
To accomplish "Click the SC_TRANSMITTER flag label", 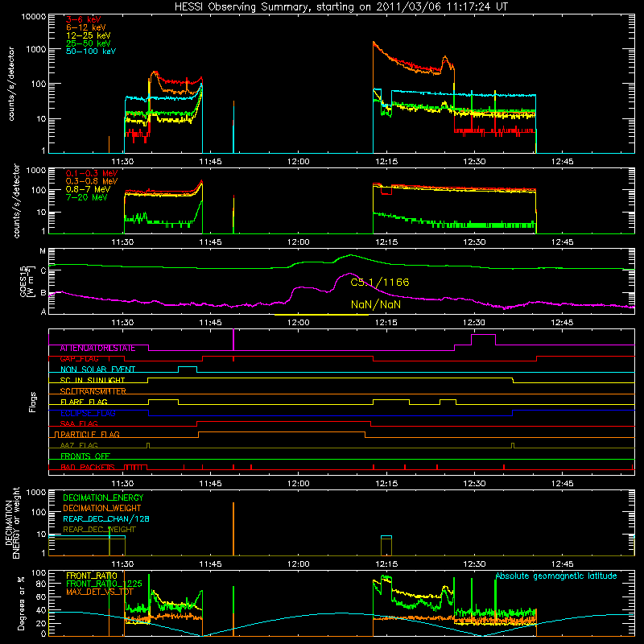I will pos(93,391).
